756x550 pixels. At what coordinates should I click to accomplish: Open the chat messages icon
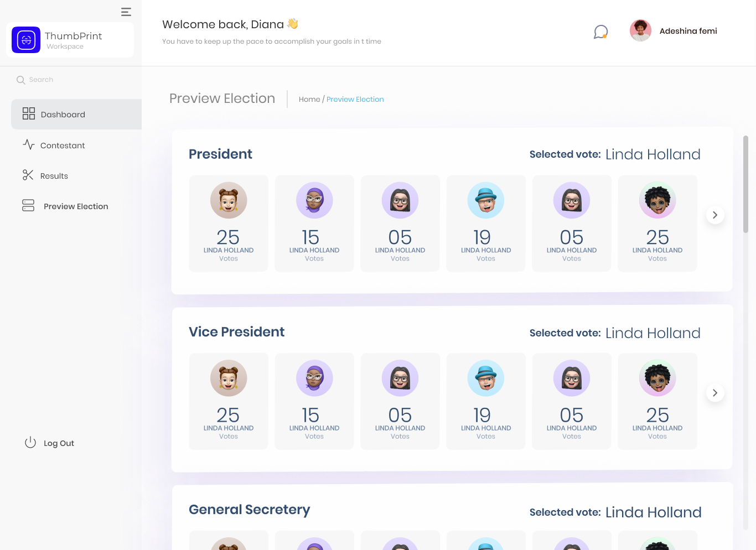pyautogui.click(x=600, y=32)
